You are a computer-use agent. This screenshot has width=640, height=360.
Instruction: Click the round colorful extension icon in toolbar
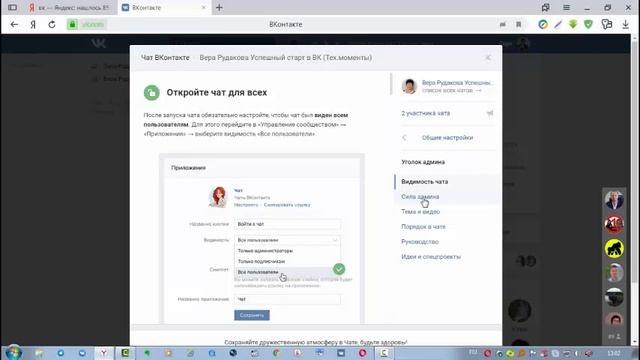[543, 24]
